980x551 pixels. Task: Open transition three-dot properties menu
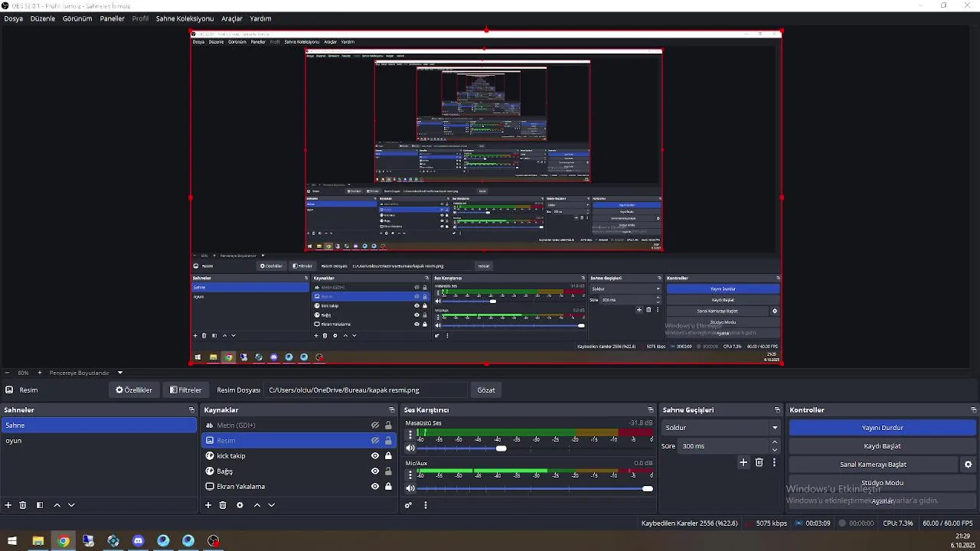coord(774,462)
